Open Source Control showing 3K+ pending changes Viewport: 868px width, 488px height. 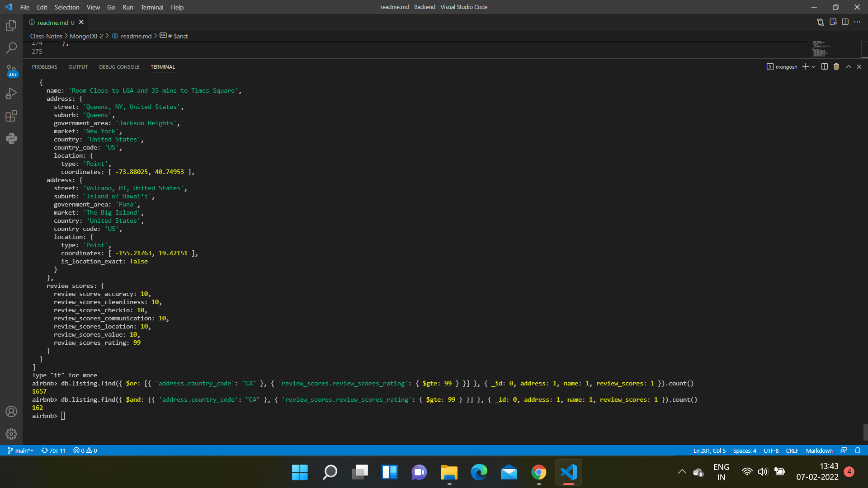point(11,71)
